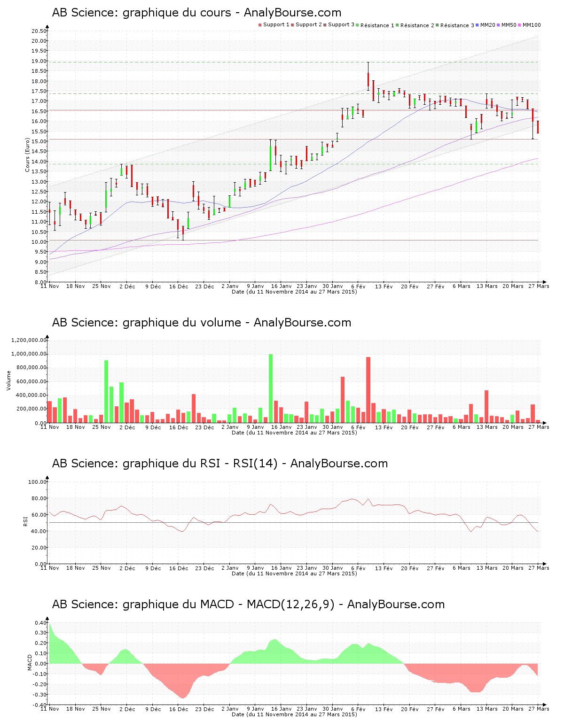Click the '800,000.00' value on the volume axis
The image size is (564, 728).
31,368
